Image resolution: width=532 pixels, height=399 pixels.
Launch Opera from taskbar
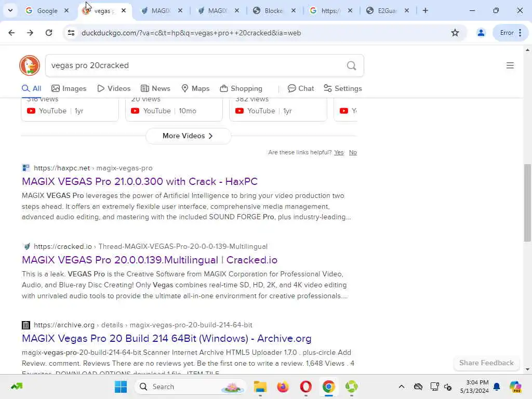[x=305, y=387]
